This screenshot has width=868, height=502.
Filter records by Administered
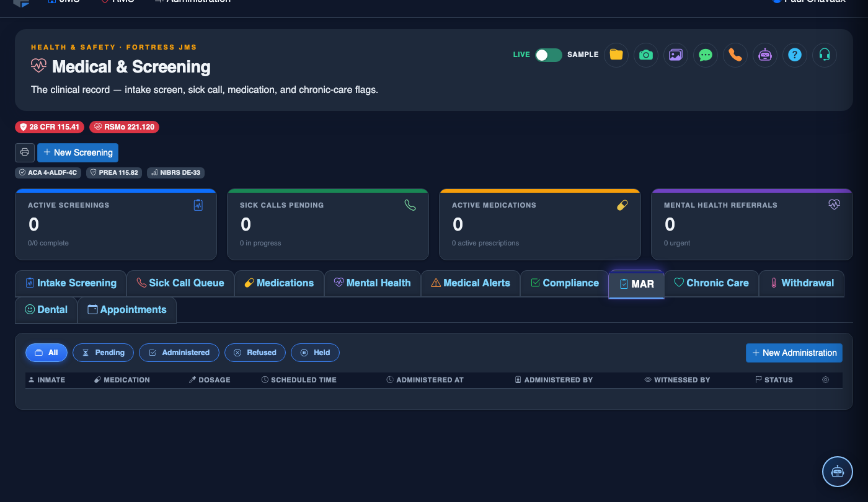tap(179, 353)
